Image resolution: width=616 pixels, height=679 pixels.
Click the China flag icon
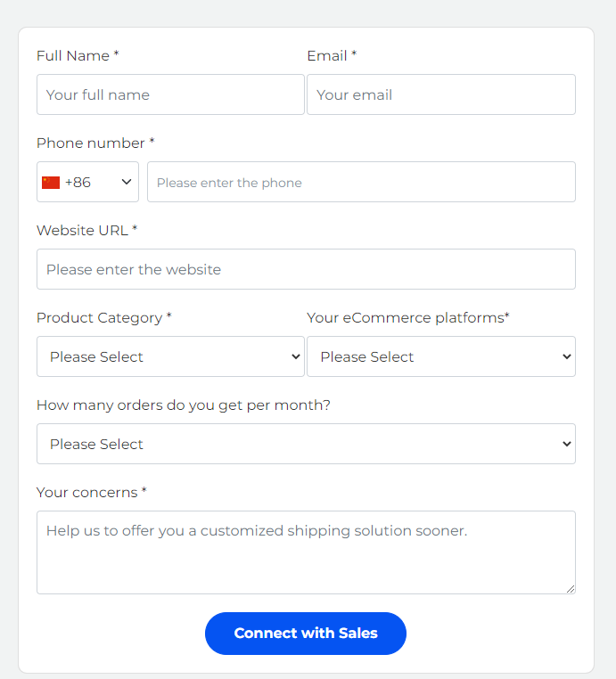click(x=51, y=183)
